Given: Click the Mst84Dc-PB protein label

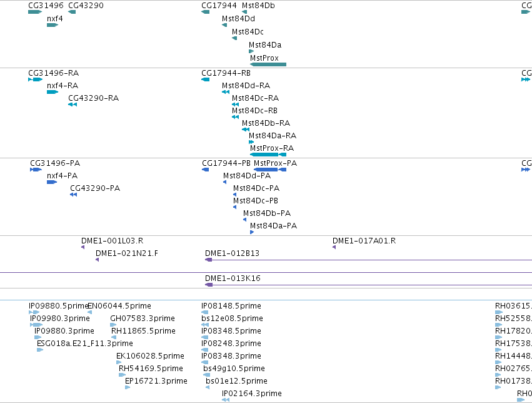Looking at the screenshot, I should coord(256,201).
